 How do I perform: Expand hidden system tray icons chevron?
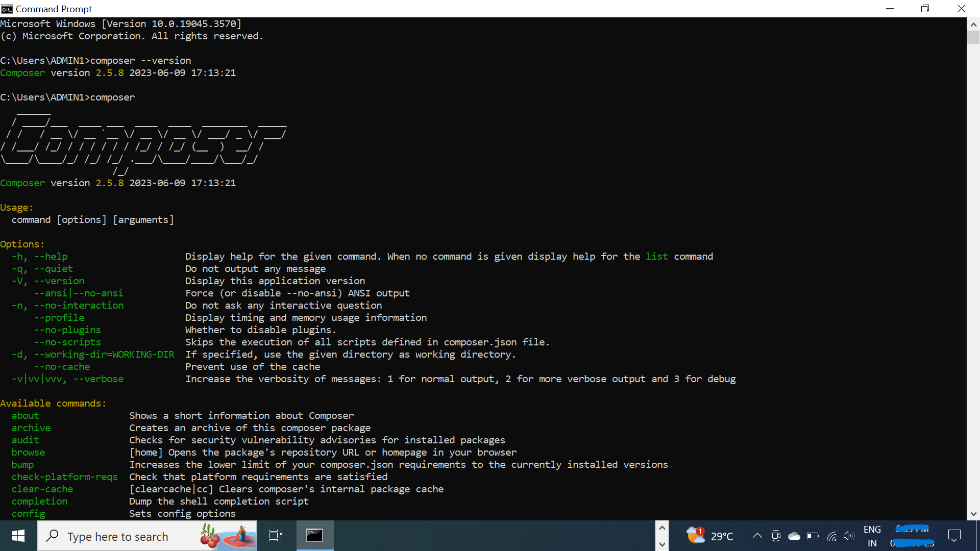757,536
